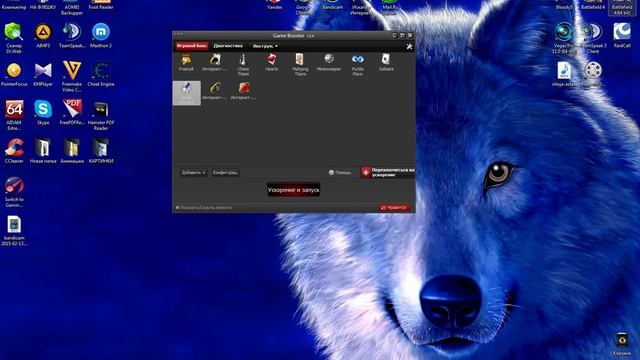Select the CCleaner desktop icon

point(14,151)
